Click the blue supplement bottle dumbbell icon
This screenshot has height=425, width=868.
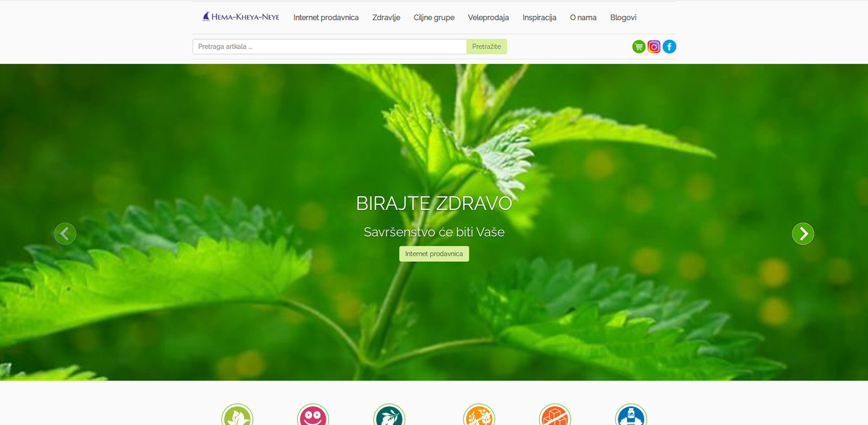tap(631, 415)
